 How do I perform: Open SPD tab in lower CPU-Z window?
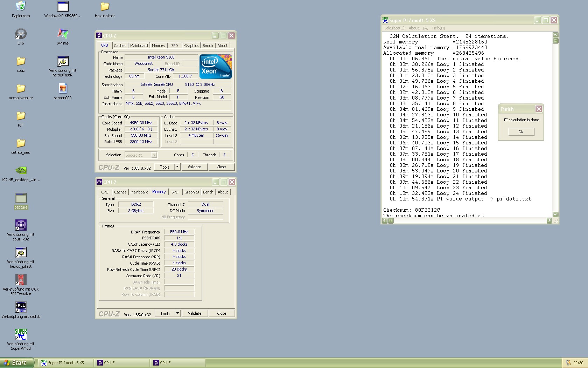pyautogui.click(x=175, y=192)
